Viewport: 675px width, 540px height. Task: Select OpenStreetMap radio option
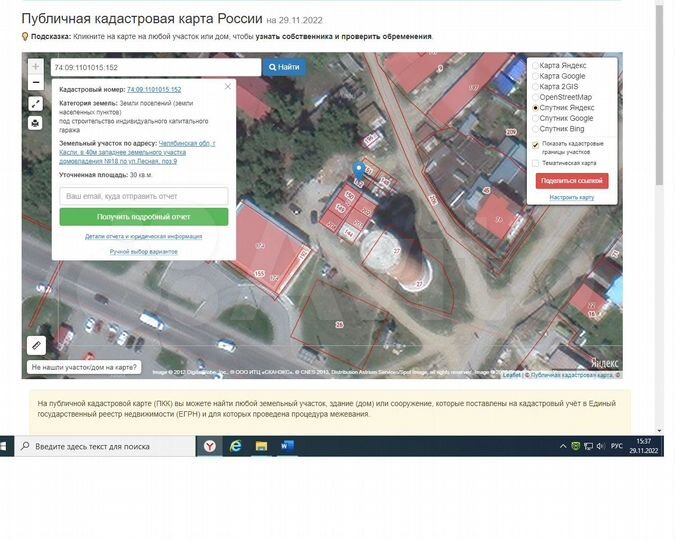click(x=536, y=97)
